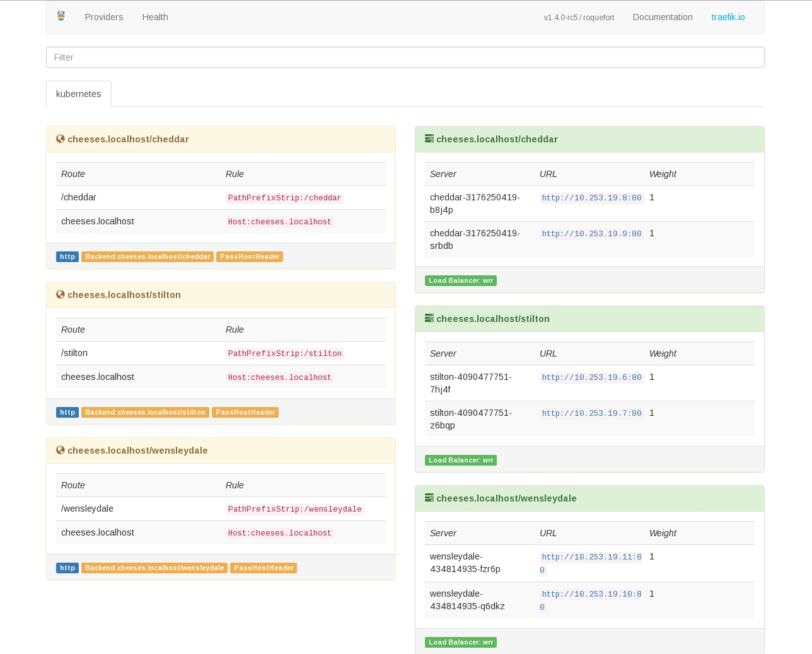Click server icon of cheddar backend
This screenshot has width=812, height=654.
pos(429,139)
